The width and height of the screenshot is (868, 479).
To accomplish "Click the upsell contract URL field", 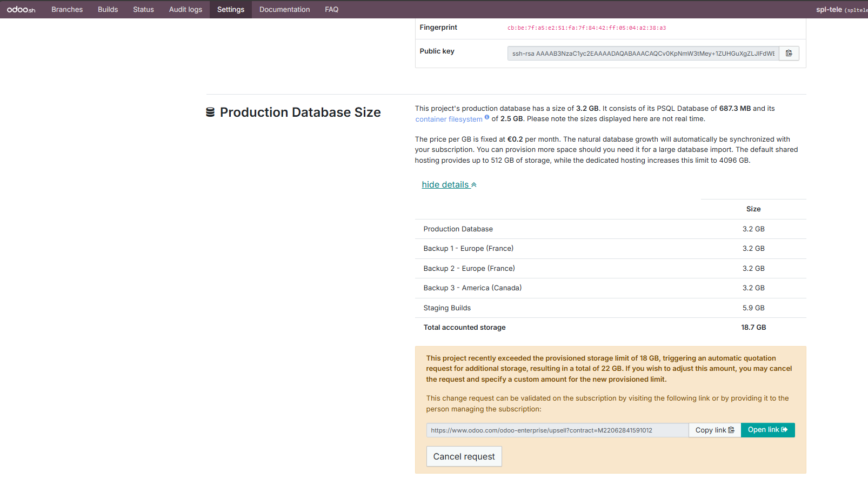I will tap(557, 430).
